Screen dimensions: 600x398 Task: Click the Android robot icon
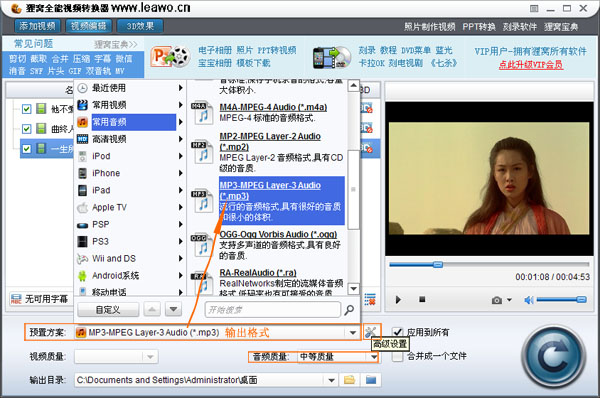click(82, 276)
